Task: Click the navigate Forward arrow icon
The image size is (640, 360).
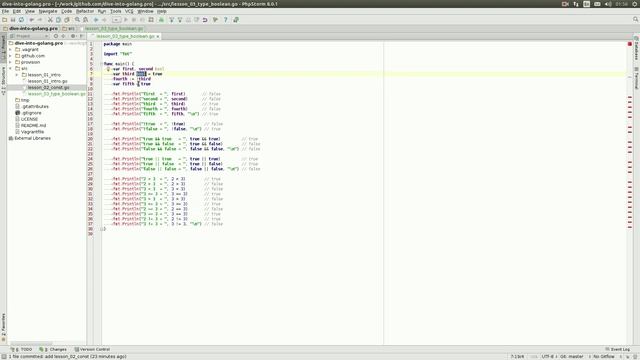Action: [x=104, y=20]
